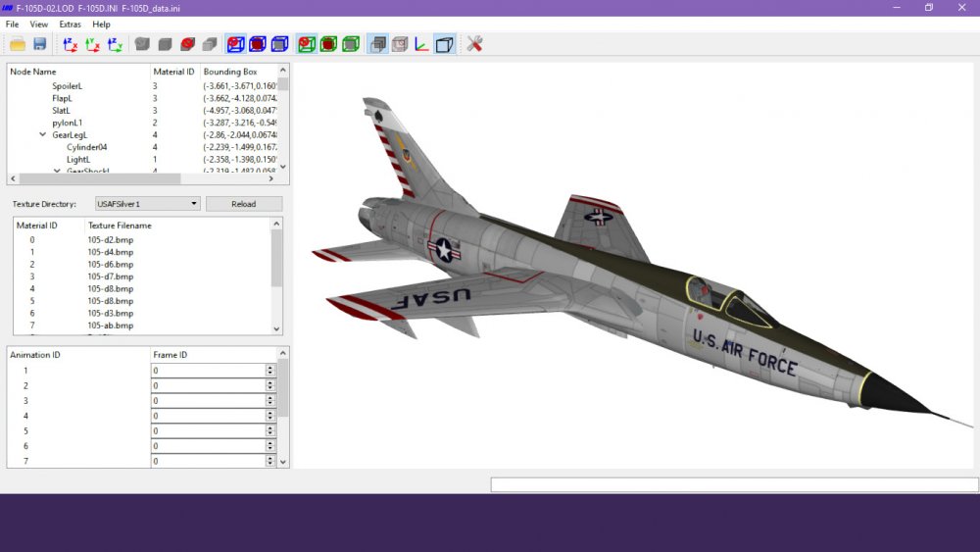Click the down arrow of texture list scrollbar
This screenshot has width=980, height=552.
click(x=277, y=328)
